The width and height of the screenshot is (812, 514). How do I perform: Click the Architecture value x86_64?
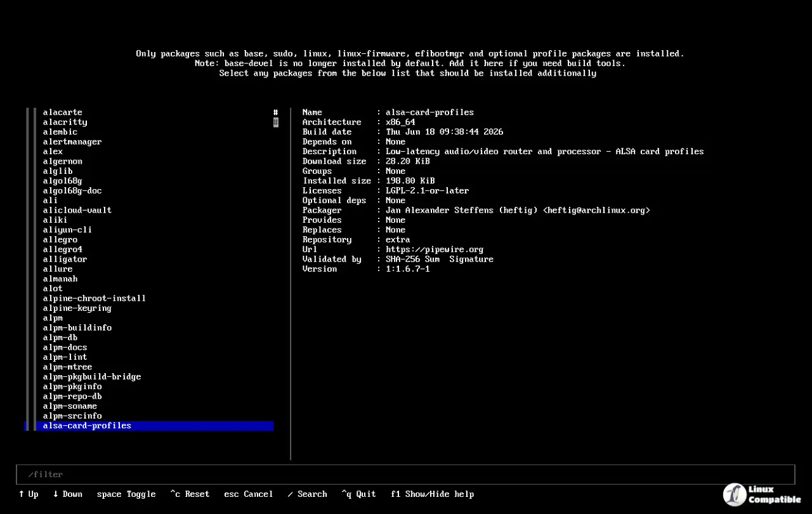400,122
